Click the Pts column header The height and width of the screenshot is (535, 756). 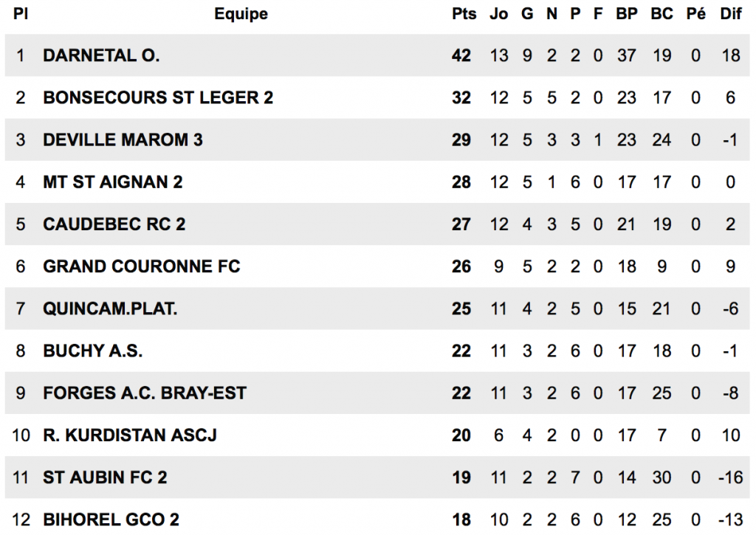(464, 14)
